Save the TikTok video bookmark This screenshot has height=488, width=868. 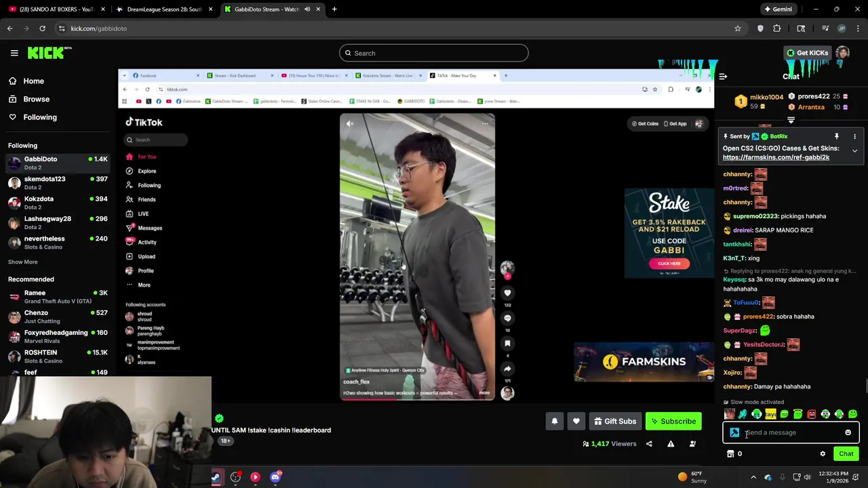[x=507, y=344]
